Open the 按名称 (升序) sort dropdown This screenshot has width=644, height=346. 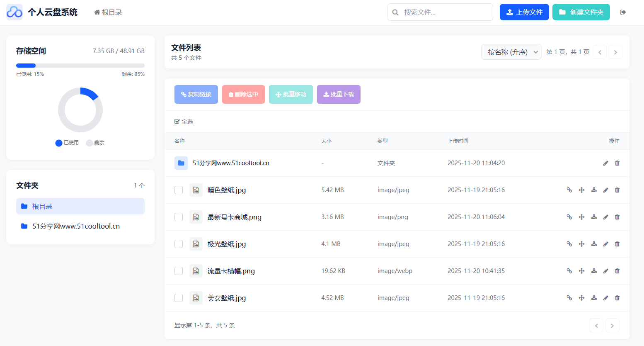tap(511, 51)
